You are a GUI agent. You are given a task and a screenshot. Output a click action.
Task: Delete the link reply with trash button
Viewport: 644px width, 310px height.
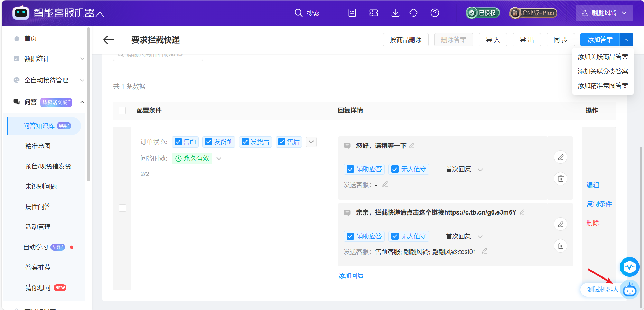coord(561,246)
